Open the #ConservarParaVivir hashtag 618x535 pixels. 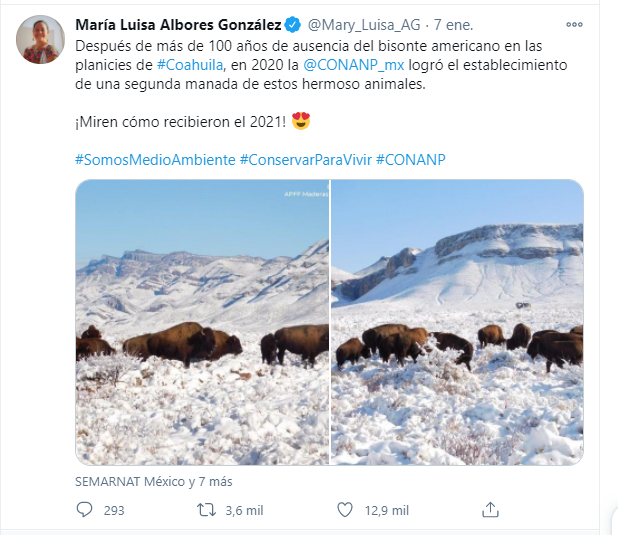pos(305,160)
